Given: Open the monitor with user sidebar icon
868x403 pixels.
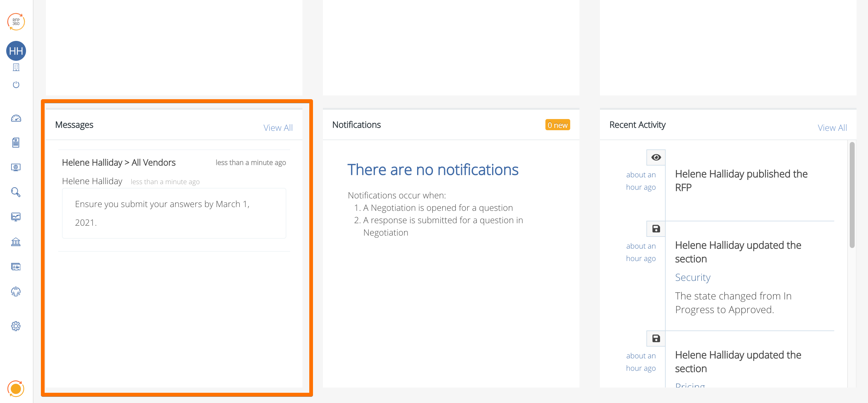Looking at the screenshot, I should coord(16,167).
